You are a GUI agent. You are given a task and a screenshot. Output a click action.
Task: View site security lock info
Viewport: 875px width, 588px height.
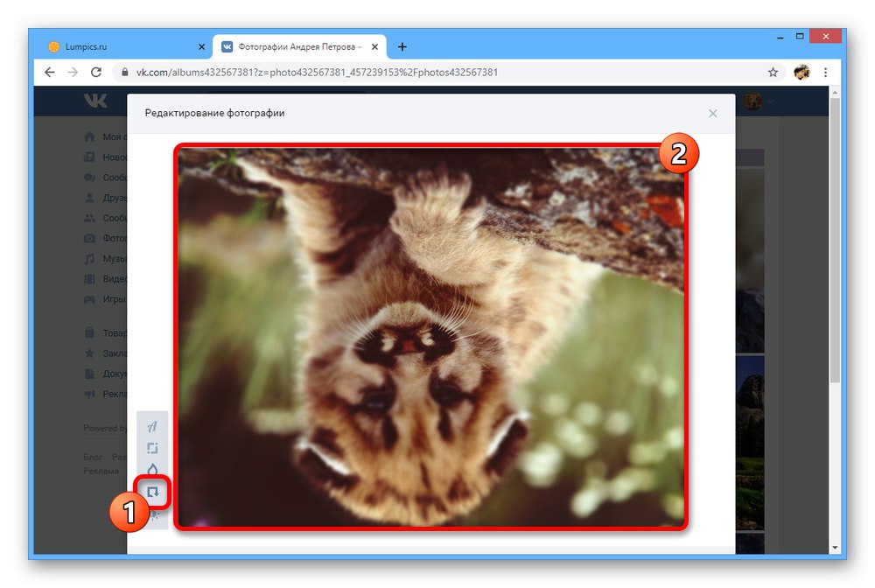[125, 72]
